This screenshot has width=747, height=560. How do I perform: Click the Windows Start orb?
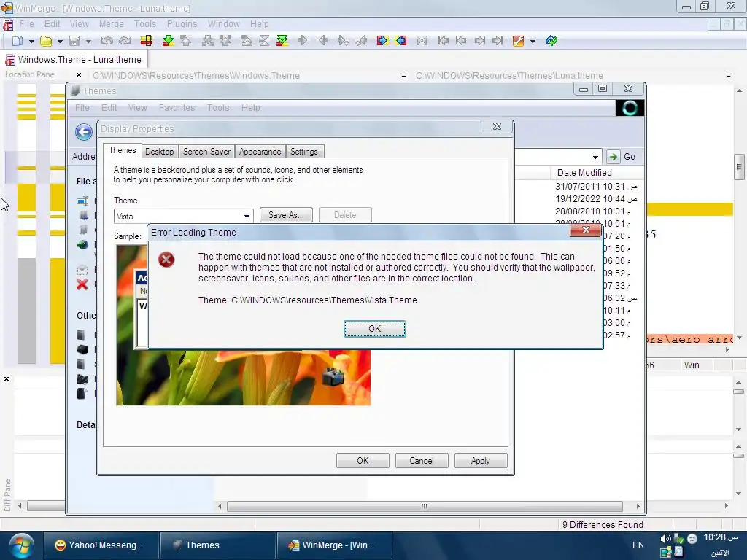click(x=21, y=545)
